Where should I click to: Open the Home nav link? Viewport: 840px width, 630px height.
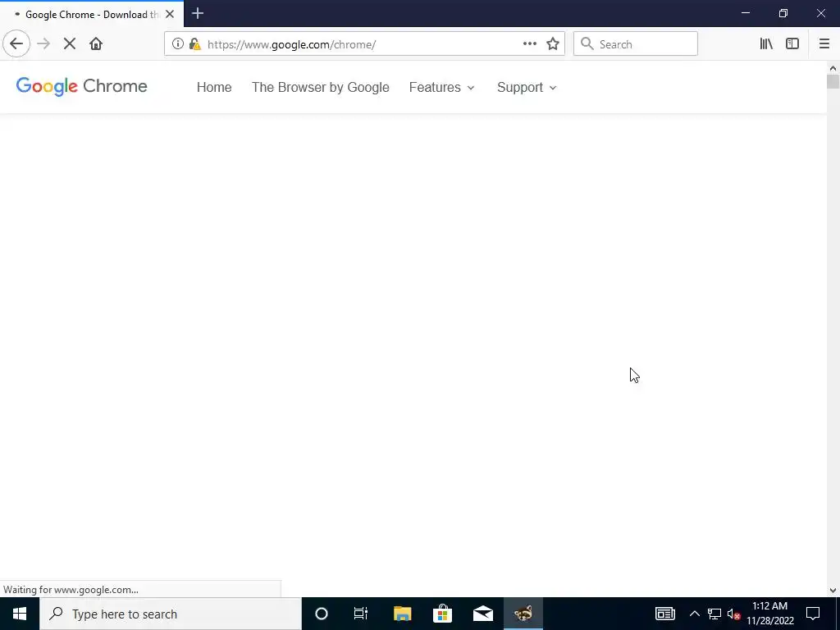(214, 87)
